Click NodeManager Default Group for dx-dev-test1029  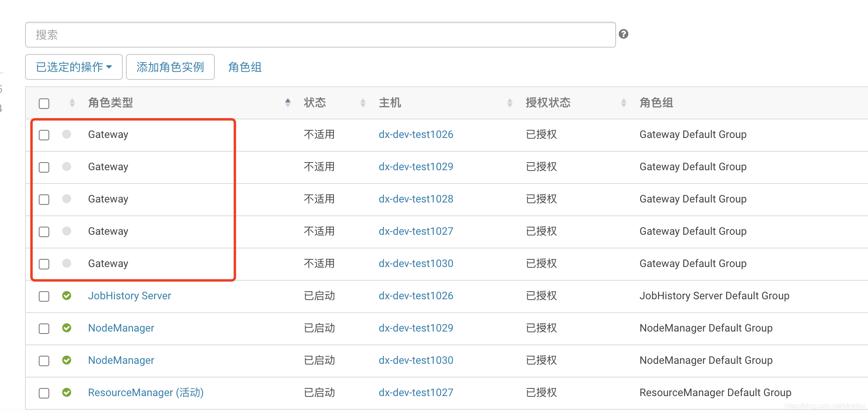click(706, 328)
